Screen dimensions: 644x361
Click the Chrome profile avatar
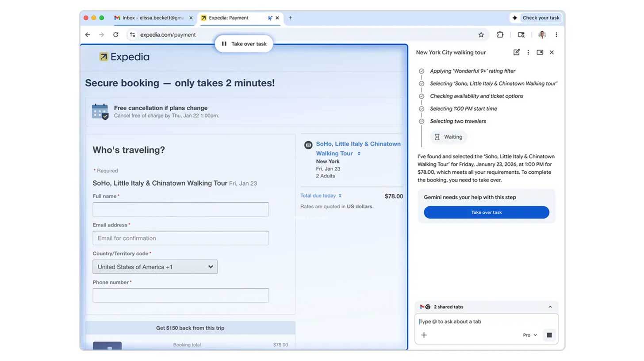click(x=542, y=35)
